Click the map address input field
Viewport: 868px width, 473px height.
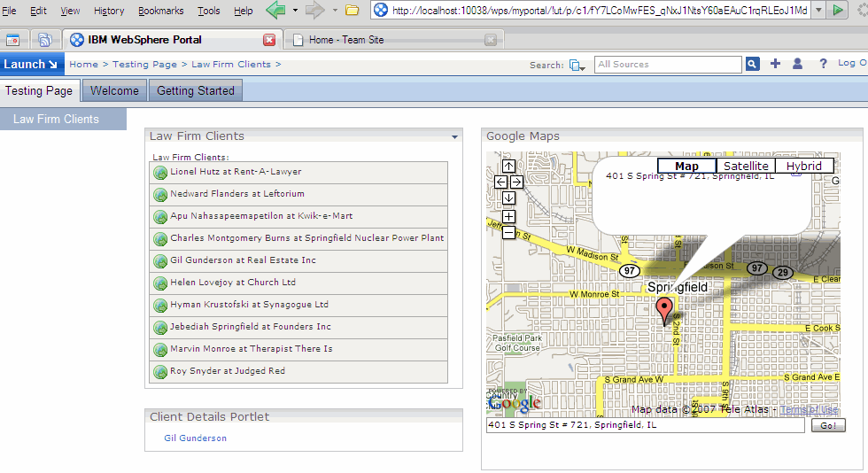645,425
